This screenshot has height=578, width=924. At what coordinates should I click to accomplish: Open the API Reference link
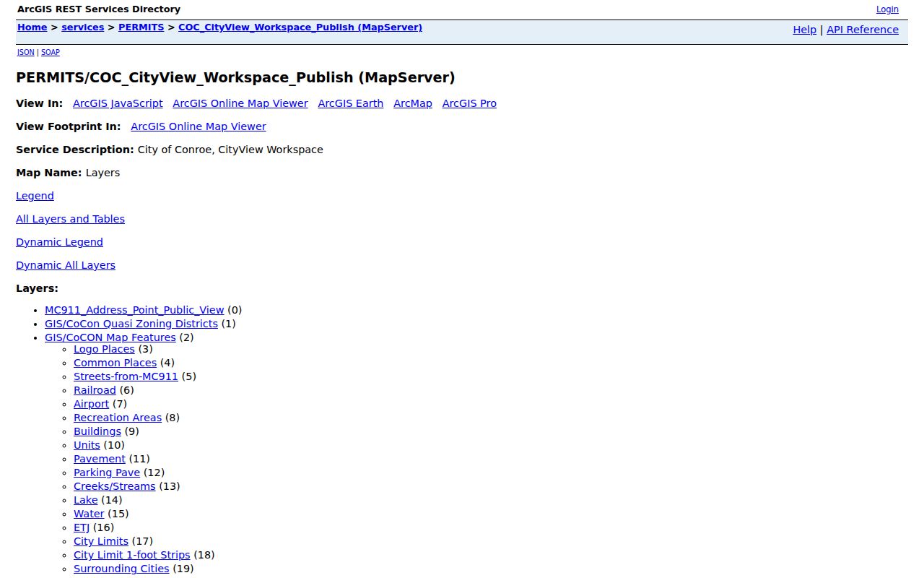(863, 30)
